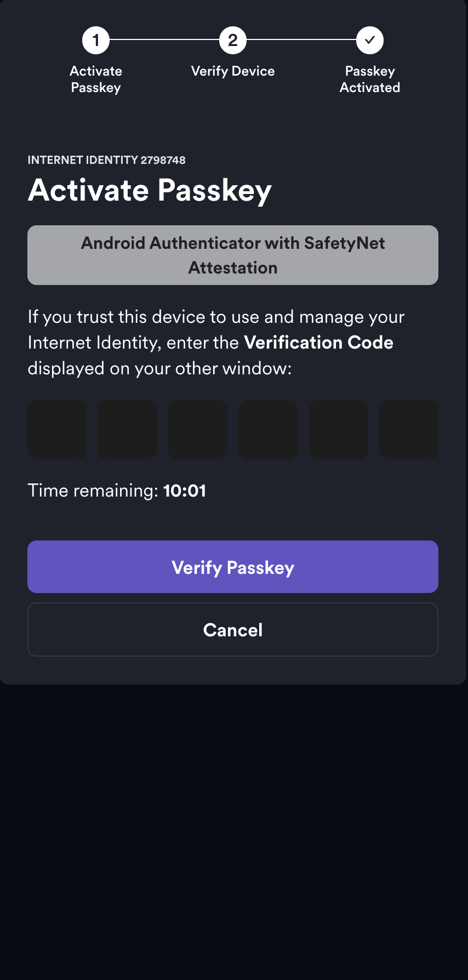468x980 pixels.
Task: Click the Internet Identity 2798748 label
Action: [x=106, y=160]
